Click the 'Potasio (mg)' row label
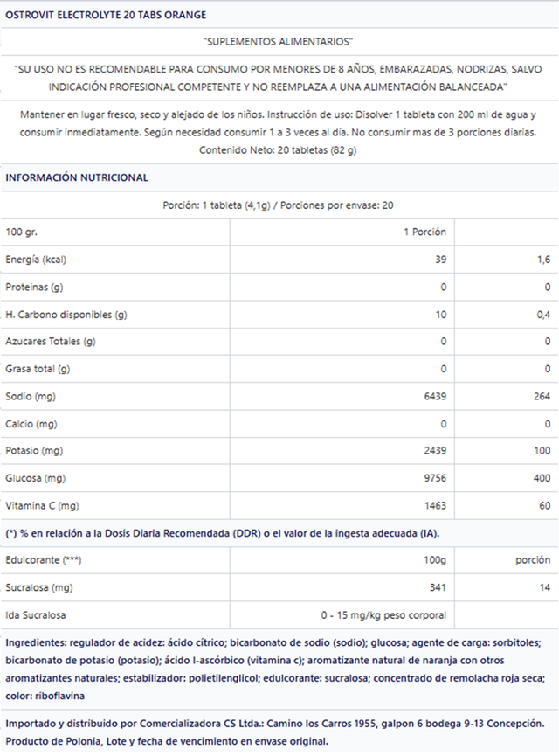 point(34,451)
